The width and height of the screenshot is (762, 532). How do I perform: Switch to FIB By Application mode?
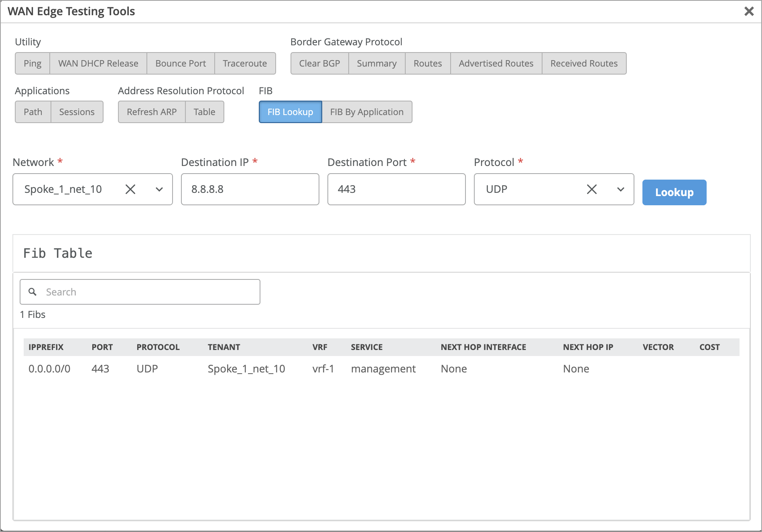click(366, 112)
